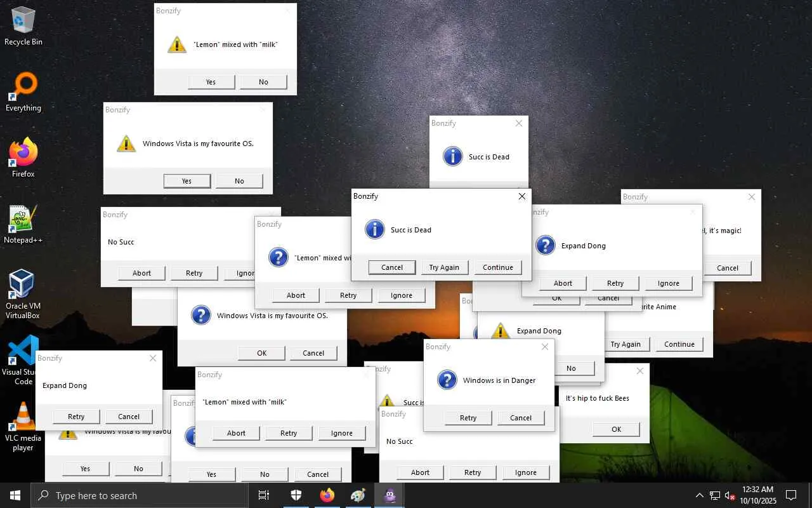Click the warning triangle beside Expand Dong text
This screenshot has width=812, height=508.
point(501,330)
